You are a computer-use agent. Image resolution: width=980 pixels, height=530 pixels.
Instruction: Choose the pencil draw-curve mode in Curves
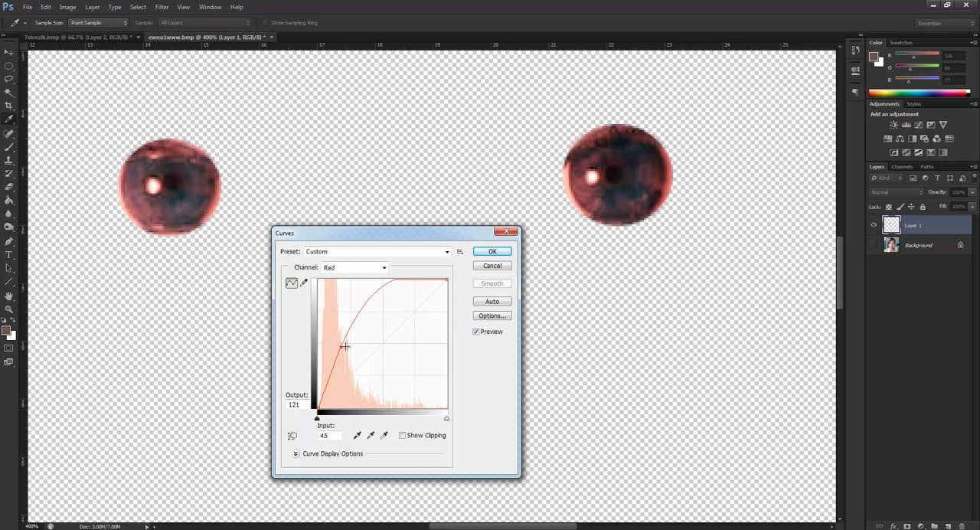[x=304, y=283]
